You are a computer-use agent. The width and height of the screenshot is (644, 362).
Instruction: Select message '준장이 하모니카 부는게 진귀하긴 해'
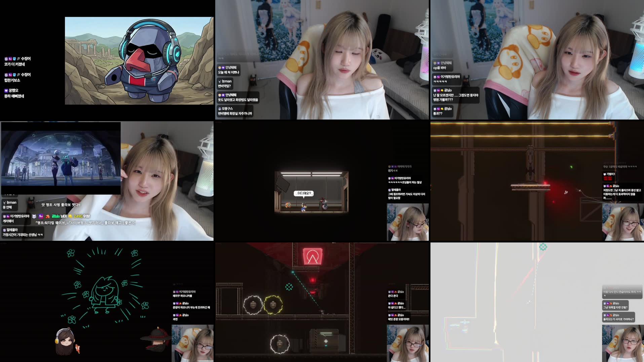point(191,308)
